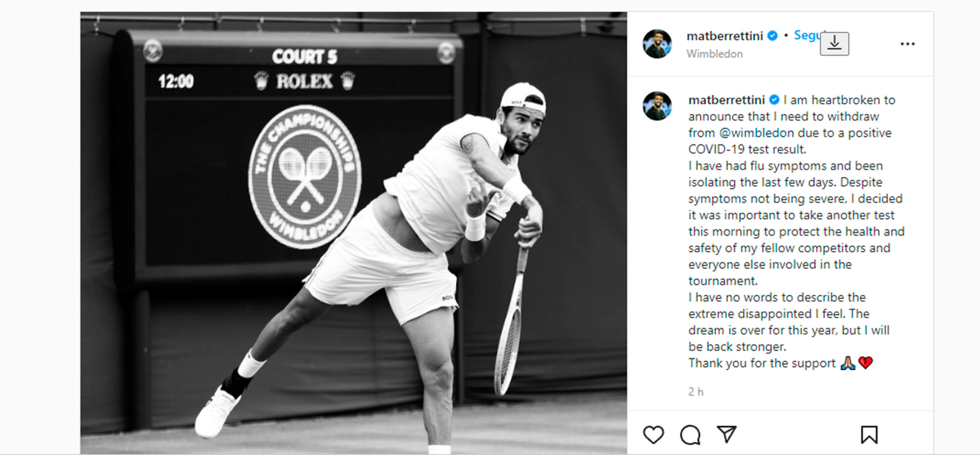Save the post with the bookmark icon
The height and width of the screenshot is (455, 980).
[x=869, y=435]
